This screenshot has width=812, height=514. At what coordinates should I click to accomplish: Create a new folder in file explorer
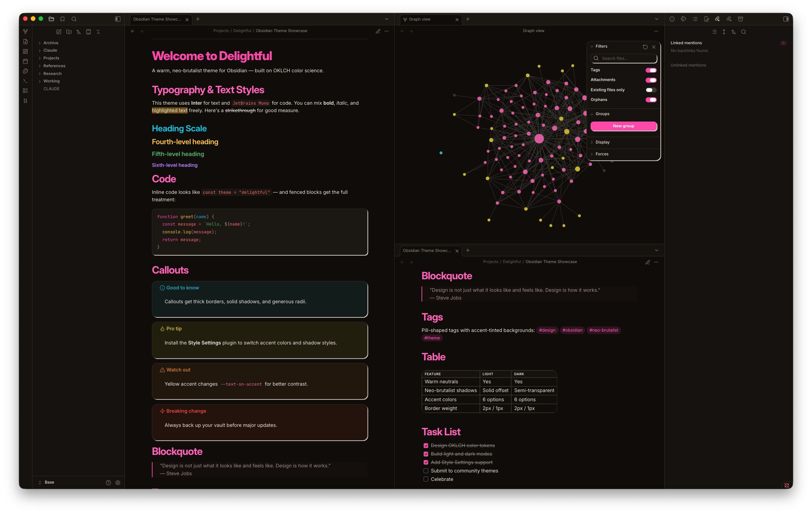69,32
